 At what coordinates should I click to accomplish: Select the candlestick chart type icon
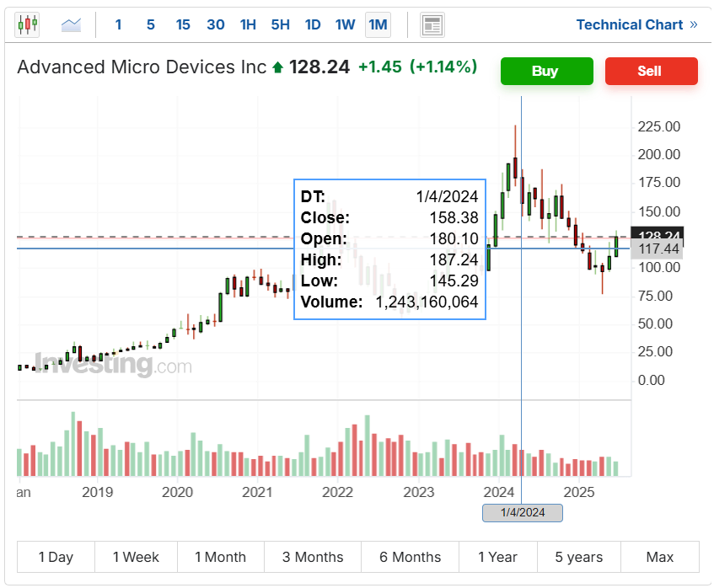(x=27, y=24)
